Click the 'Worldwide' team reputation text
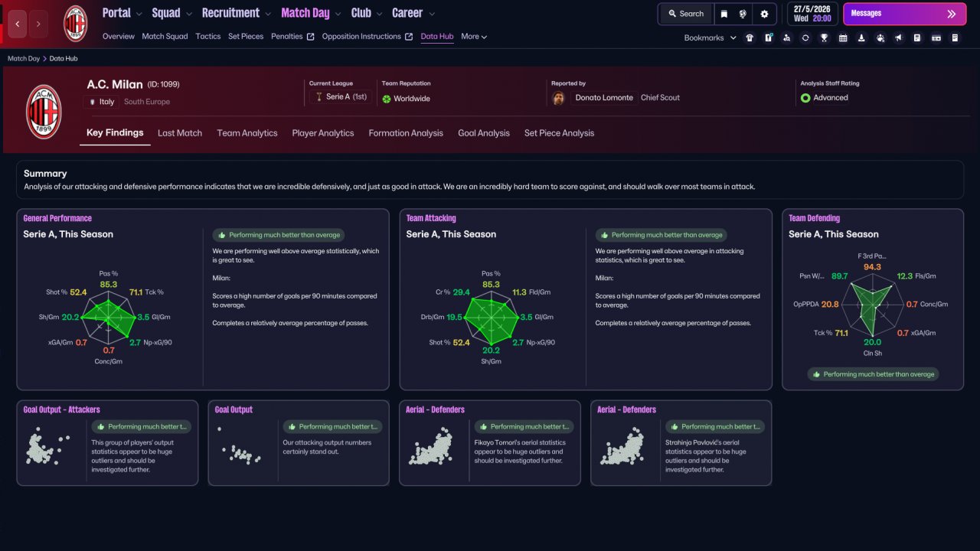The width and height of the screenshot is (980, 551). (412, 99)
